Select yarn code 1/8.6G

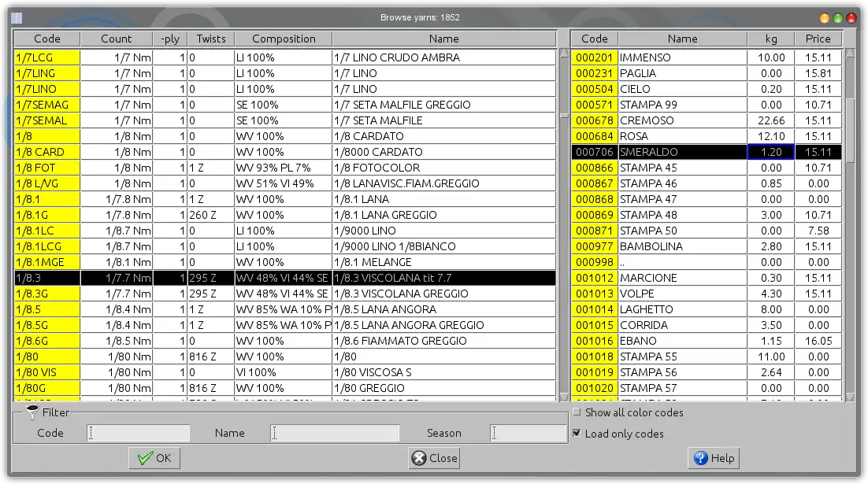pos(47,342)
